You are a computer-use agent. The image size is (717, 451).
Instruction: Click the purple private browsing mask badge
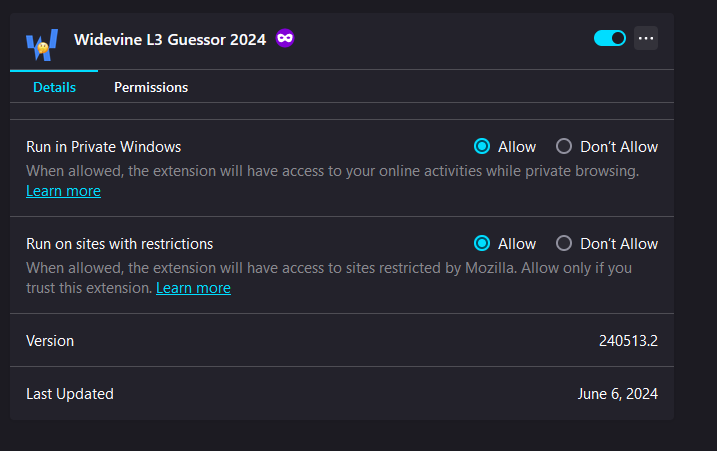(x=285, y=39)
